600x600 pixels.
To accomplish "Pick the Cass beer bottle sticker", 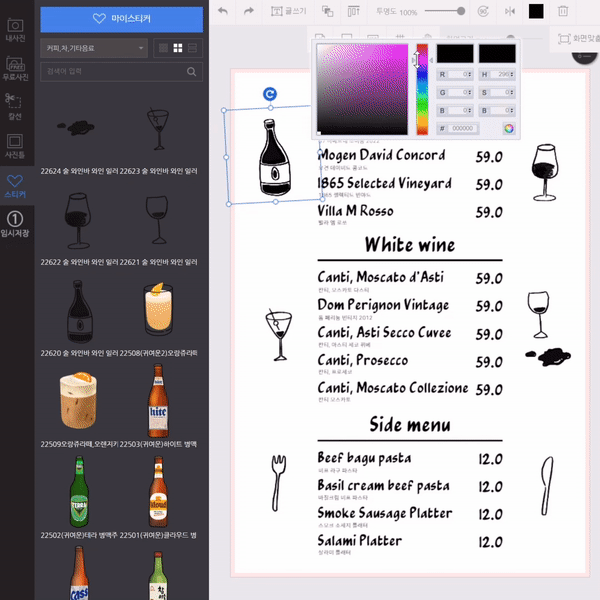I will 79,573.
